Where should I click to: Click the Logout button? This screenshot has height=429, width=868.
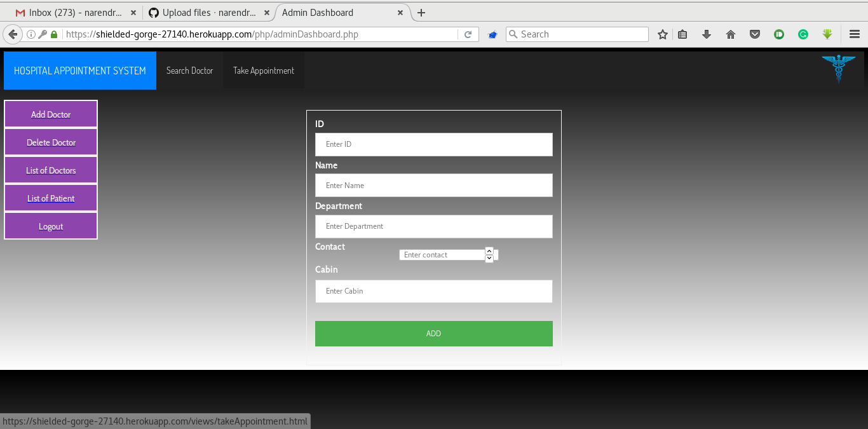[x=51, y=226]
